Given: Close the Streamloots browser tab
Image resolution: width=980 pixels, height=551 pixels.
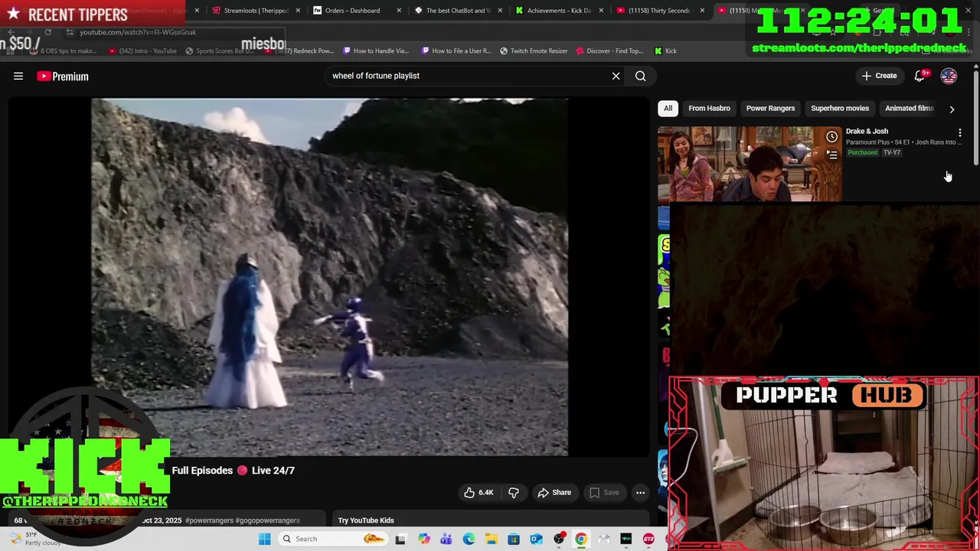Looking at the screenshot, I should coord(298,11).
